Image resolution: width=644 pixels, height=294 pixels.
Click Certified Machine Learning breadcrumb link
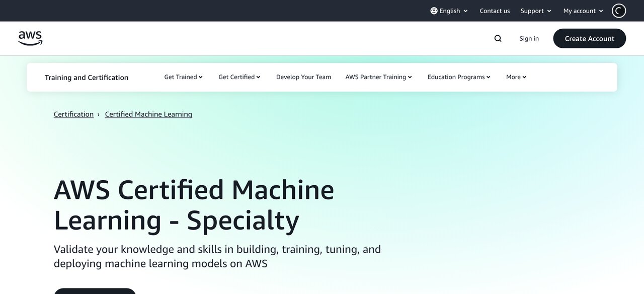tap(148, 114)
